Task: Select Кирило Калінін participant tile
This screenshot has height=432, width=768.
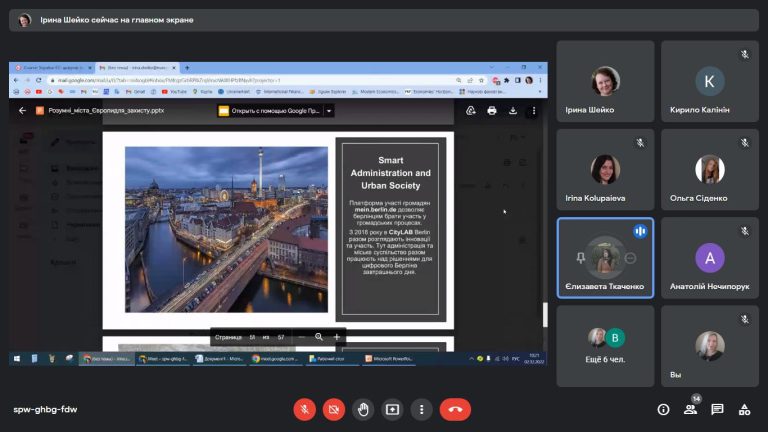Action: [710, 81]
